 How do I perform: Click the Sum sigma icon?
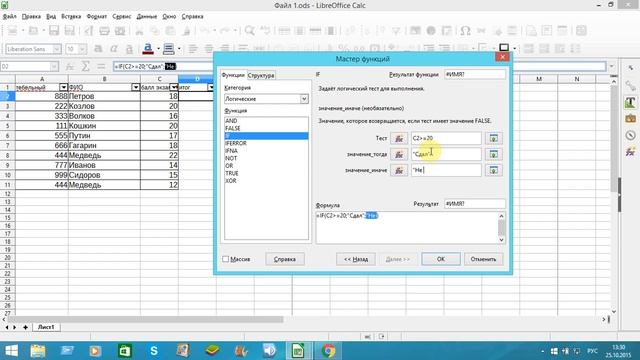[x=85, y=66]
